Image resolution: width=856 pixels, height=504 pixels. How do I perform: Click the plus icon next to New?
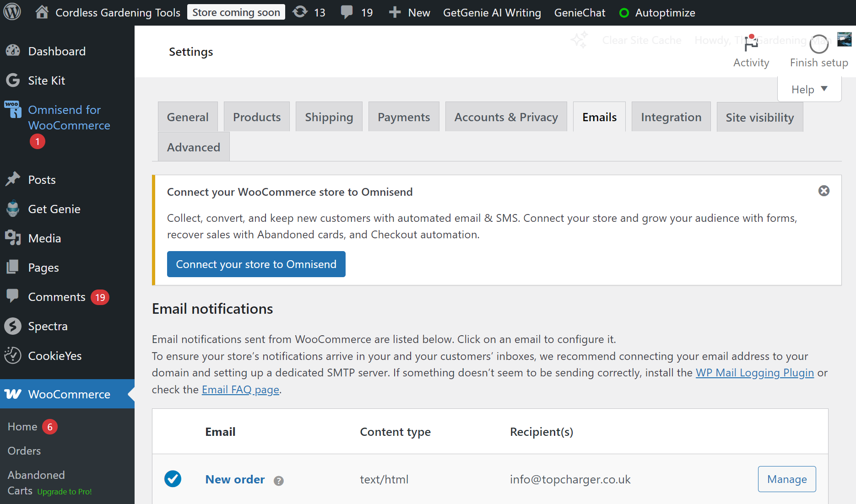[x=395, y=12]
